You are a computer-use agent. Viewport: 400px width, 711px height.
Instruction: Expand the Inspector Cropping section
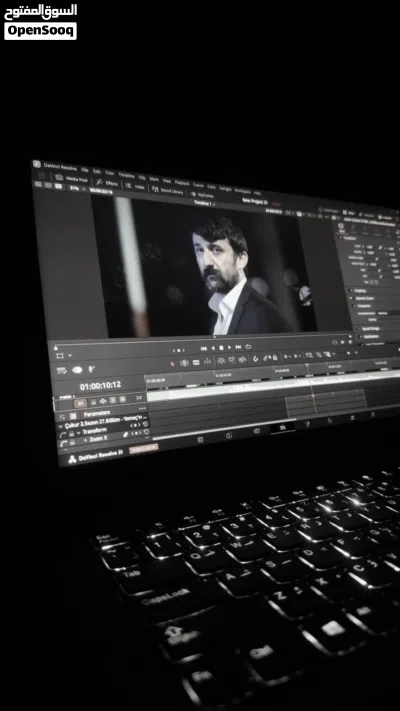point(350,290)
